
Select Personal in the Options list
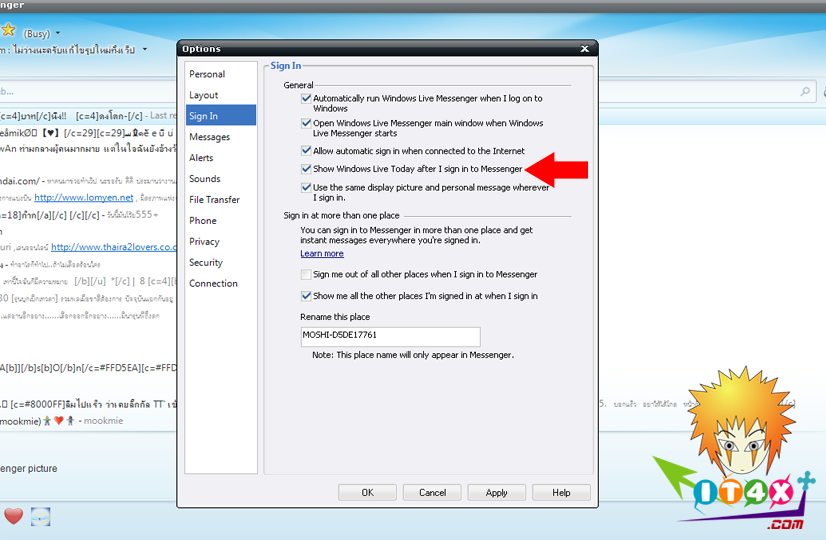pos(207,74)
